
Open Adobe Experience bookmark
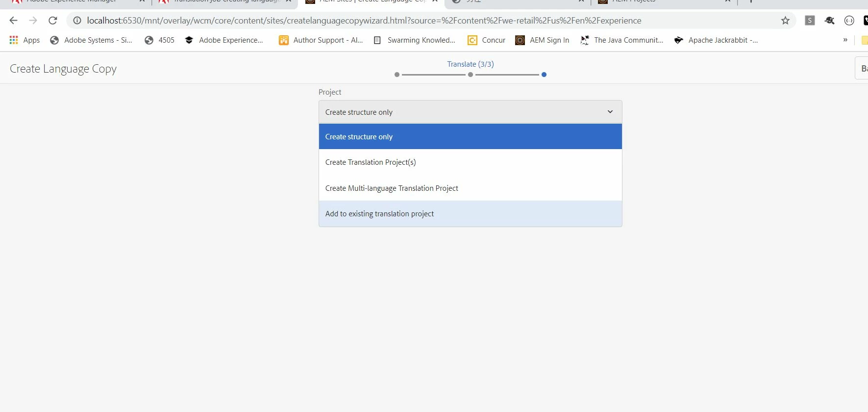tap(224, 40)
